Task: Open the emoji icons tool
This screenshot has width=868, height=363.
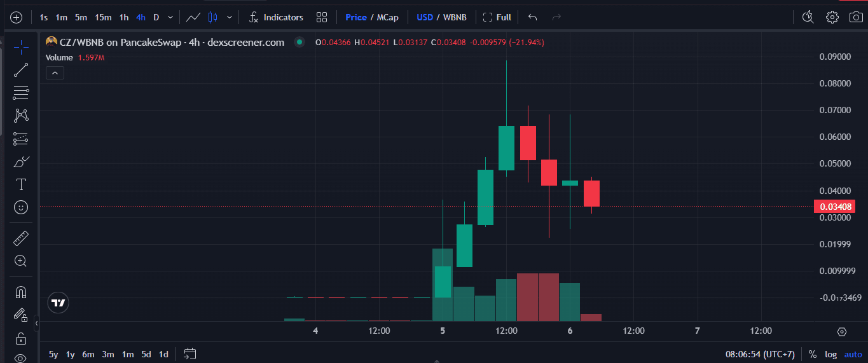Action: 21,207
